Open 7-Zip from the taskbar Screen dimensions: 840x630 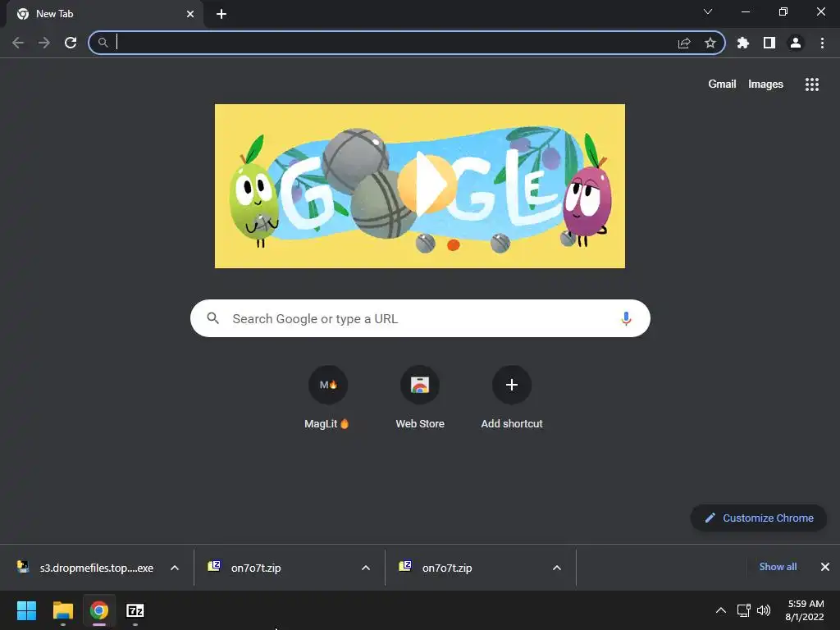(135, 610)
